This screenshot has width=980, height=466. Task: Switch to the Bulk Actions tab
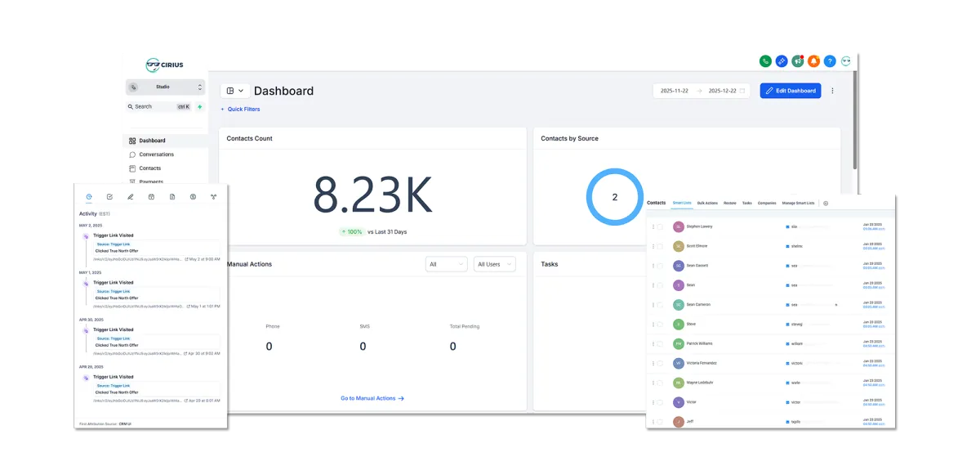[707, 203]
